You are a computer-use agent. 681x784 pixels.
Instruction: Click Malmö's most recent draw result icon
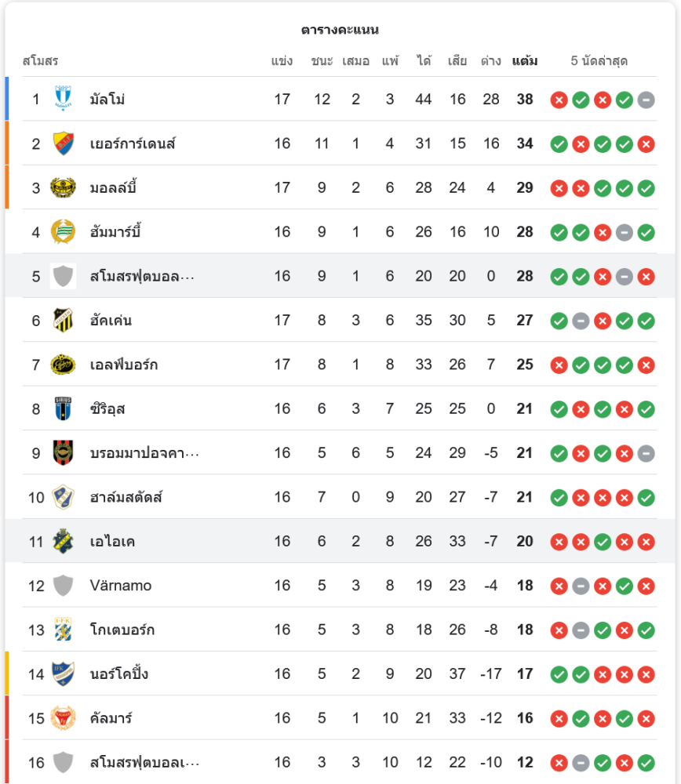pos(646,100)
